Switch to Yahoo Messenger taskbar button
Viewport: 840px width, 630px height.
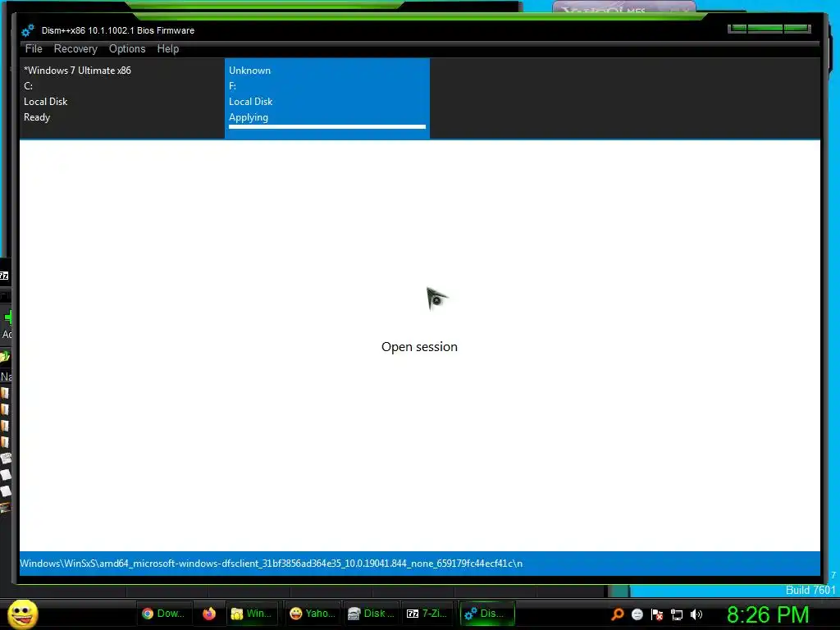[x=313, y=614]
